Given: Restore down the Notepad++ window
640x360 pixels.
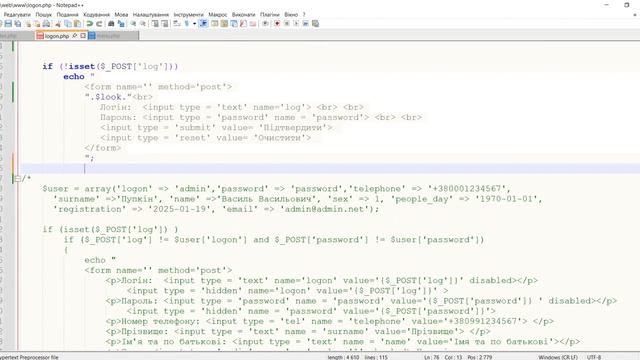Looking at the screenshot, I should pos(627,5).
